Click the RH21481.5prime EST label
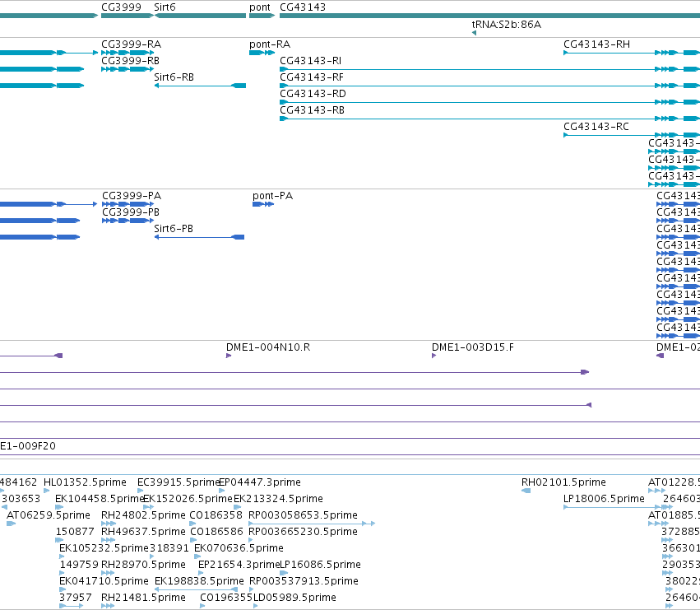The width and height of the screenshot is (700, 610). tap(143, 598)
